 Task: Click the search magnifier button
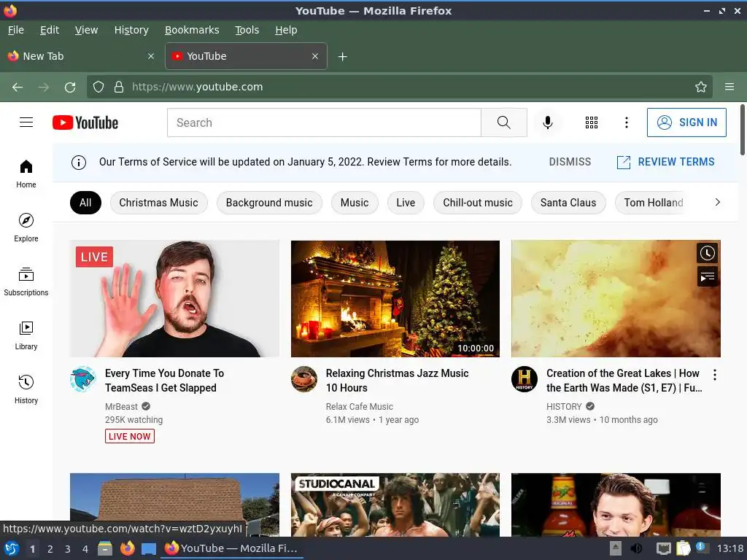coord(503,122)
